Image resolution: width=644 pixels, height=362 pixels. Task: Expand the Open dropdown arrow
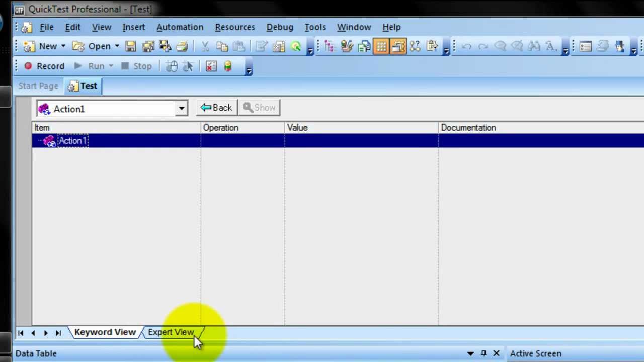coord(117,46)
